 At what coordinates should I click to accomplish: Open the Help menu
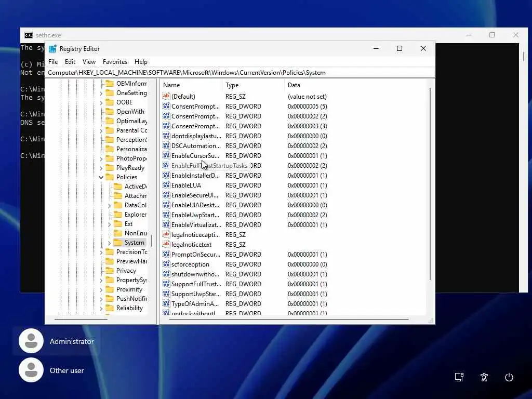point(141,62)
